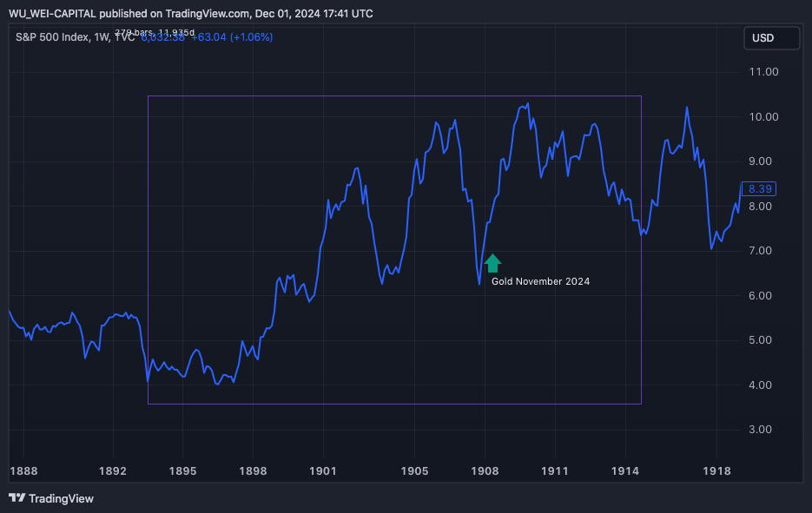Click the 1895 label on the time axis
812x513 pixels.
[x=182, y=471]
